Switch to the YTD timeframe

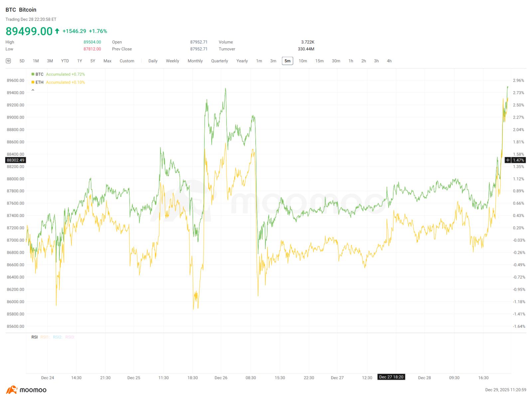(x=65, y=61)
